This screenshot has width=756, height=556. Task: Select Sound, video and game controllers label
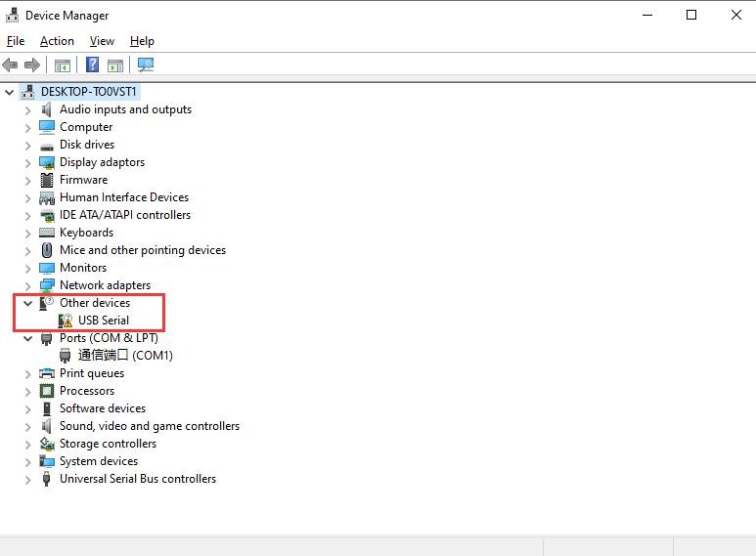150,426
